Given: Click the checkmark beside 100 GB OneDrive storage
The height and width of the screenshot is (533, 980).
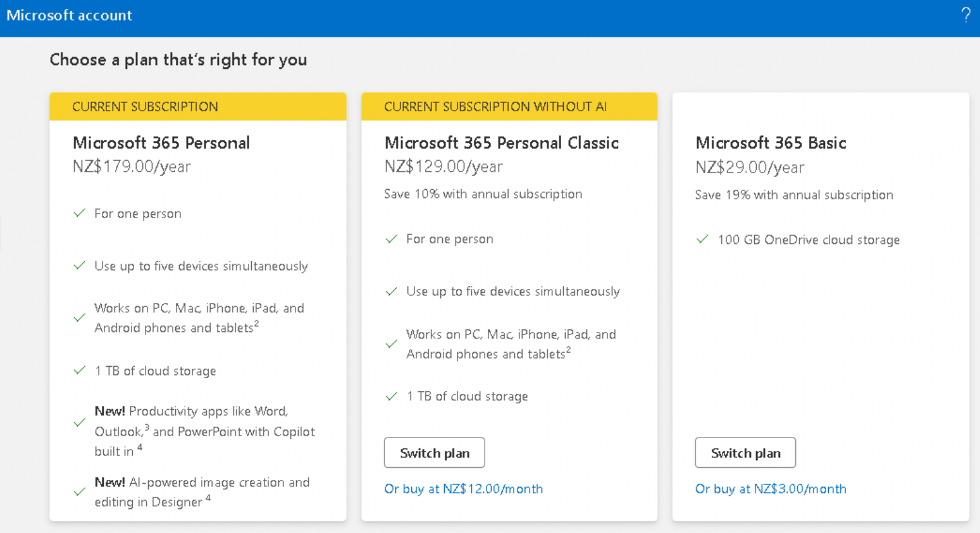Looking at the screenshot, I should 702,239.
